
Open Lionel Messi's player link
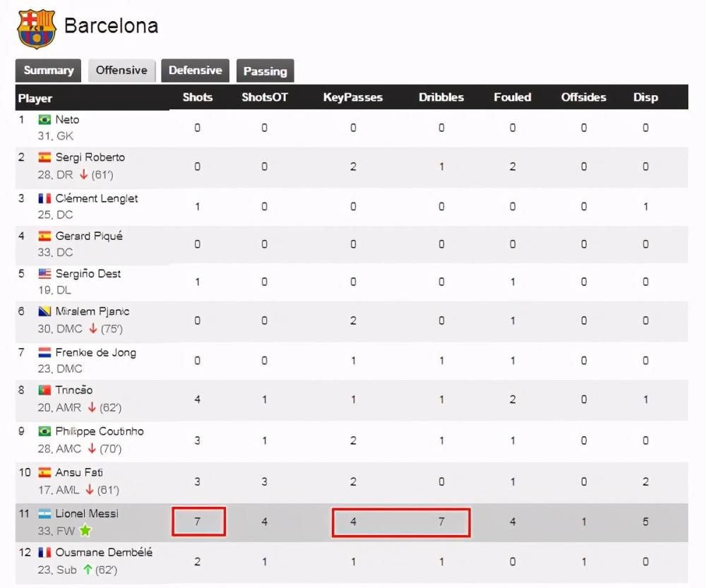87,514
